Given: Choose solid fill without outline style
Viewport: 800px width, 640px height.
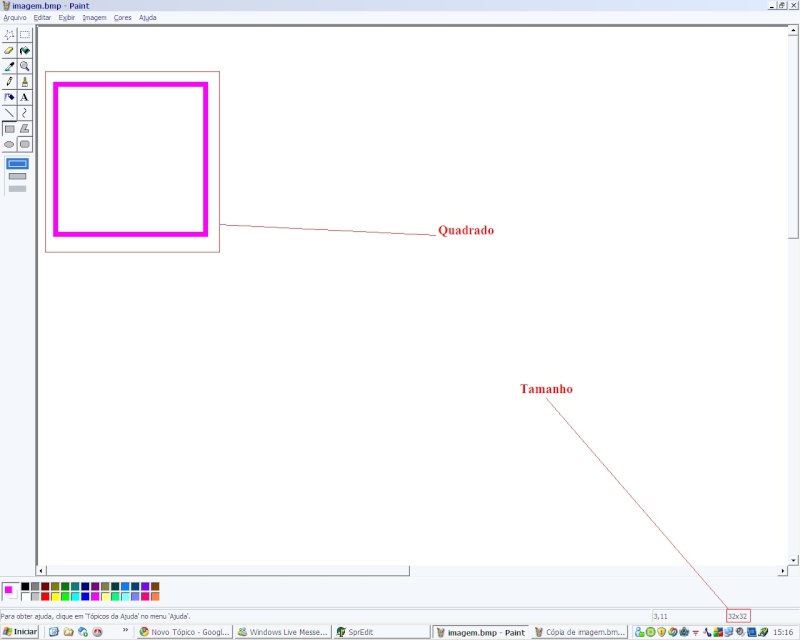Looking at the screenshot, I should tap(17, 188).
